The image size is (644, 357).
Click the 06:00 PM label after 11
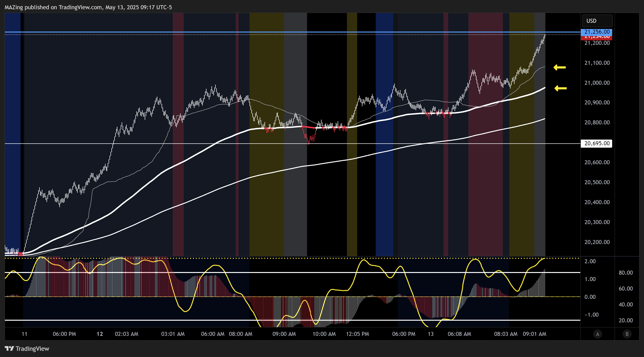(64, 334)
